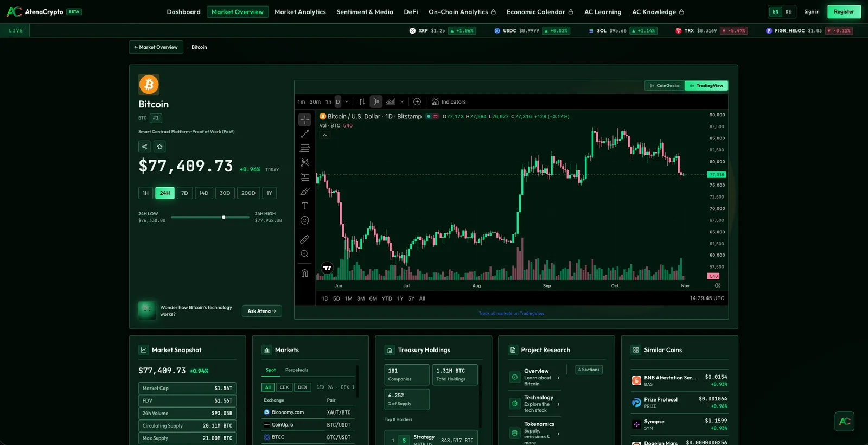Click the orange Bitcoin logo
Image resolution: width=868 pixels, height=445 pixels.
(x=149, y=84)
